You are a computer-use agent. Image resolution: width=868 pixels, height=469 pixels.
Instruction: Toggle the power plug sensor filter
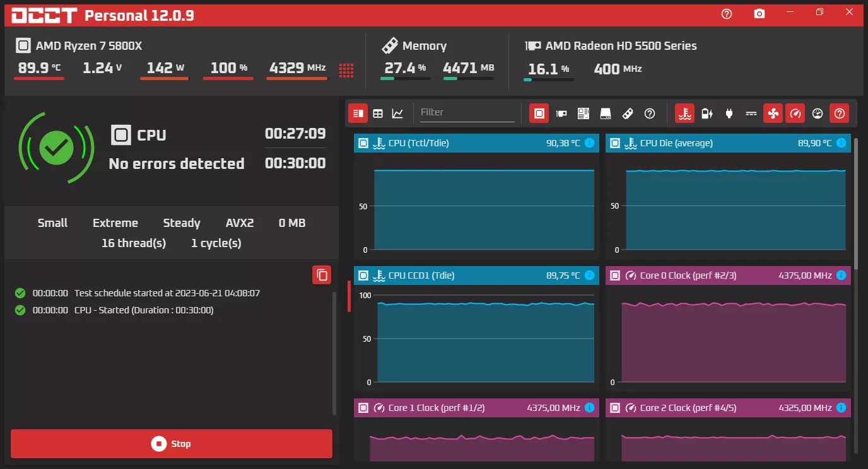729,113
